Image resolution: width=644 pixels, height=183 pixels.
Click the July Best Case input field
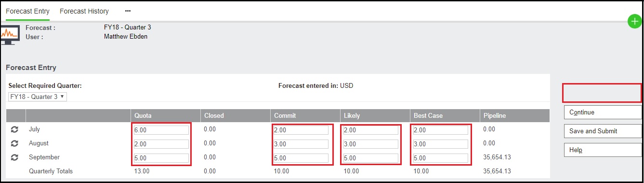[x=440, y=130]
